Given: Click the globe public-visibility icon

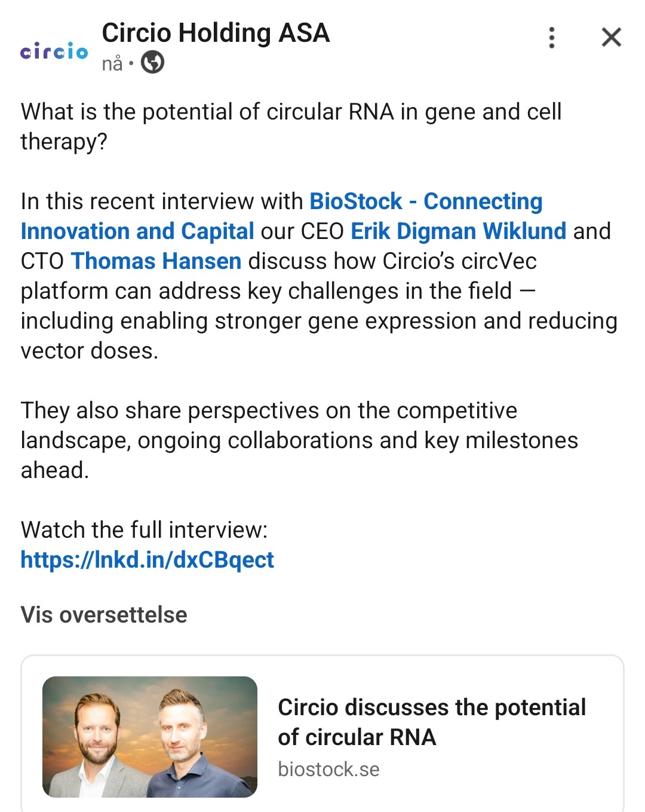Looking at the screenshot, I should (152, 62).
